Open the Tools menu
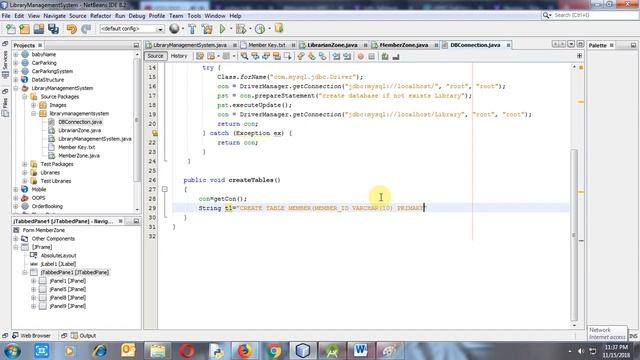This screenshot has height=360, width=640. pos(194,16)
